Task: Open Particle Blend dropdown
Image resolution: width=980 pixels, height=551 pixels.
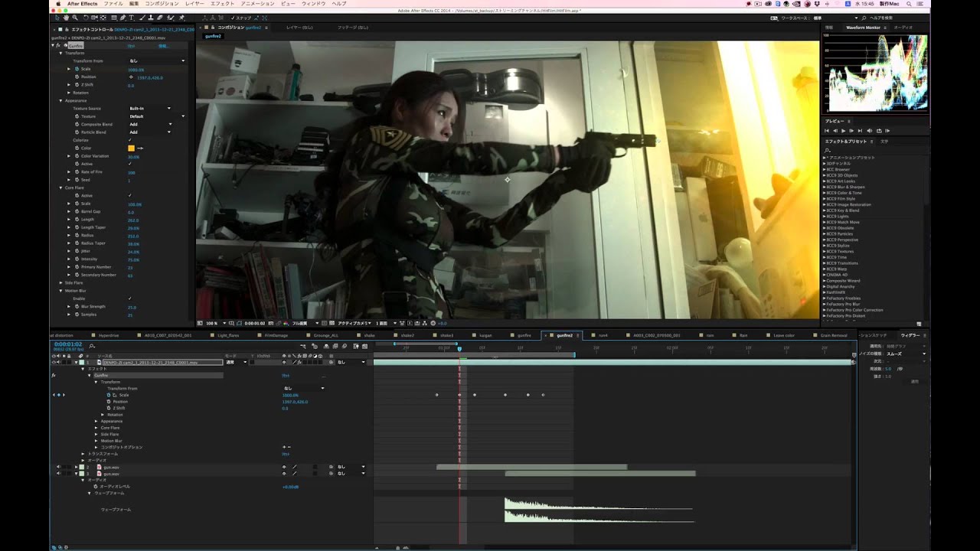Action: 149,132
